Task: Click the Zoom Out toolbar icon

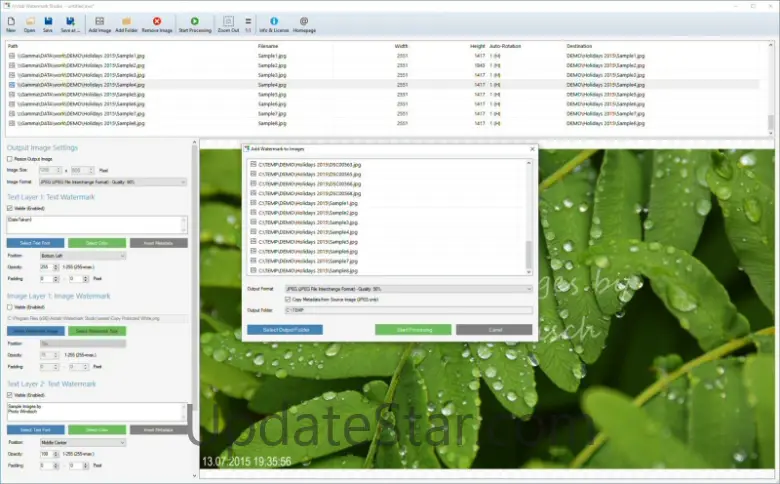Action: (x=228, y=23)
